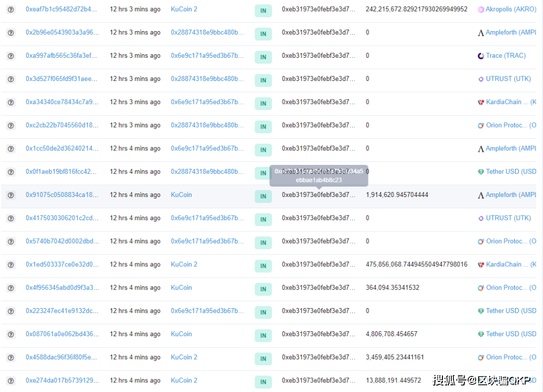Open details icon for transaction 0x4588dac96f36f80f5e
Image resolution: width=543 pixels, height=392 pixels.
pyautogui.click(x=11, y=358)
